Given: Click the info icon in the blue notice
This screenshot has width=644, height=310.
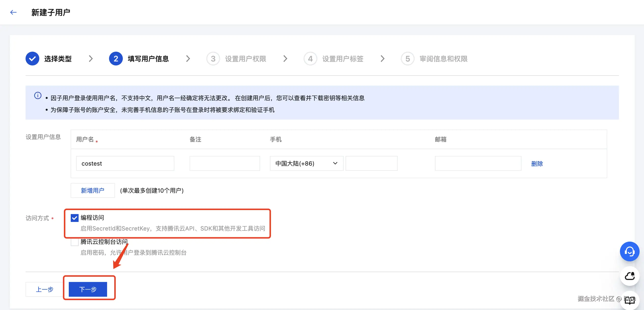Looking at the screenshot, I should point(38,95).
